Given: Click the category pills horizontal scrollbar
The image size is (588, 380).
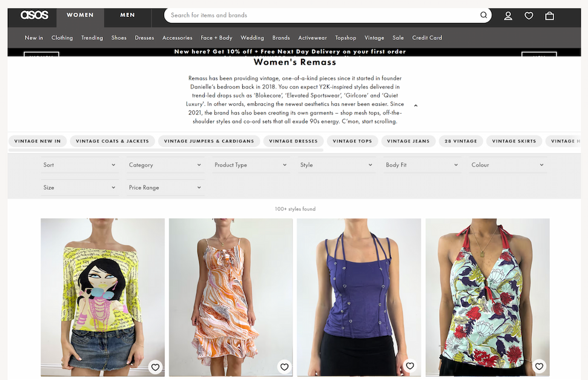Looking at the screenshot, I should click(166, 150).
